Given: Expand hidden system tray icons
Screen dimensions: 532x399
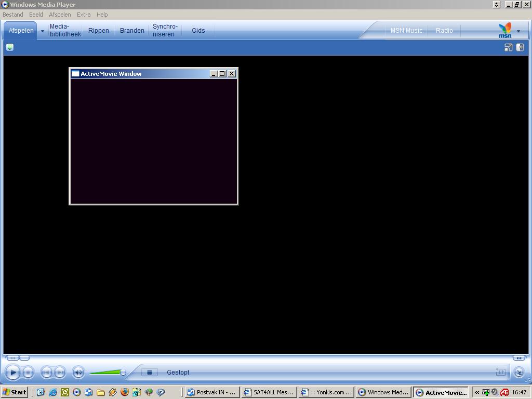Looking at the screenshot, I should (476, 392).
